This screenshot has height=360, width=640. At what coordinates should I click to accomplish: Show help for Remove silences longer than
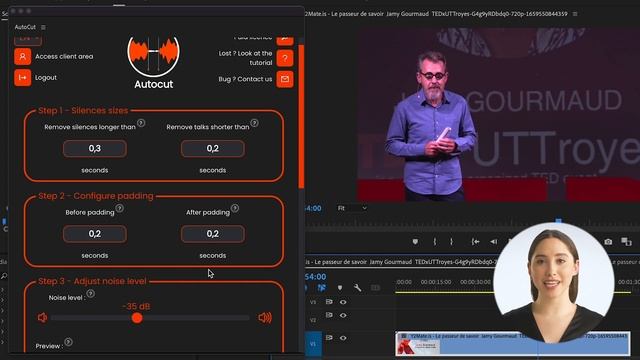[141, 123]
